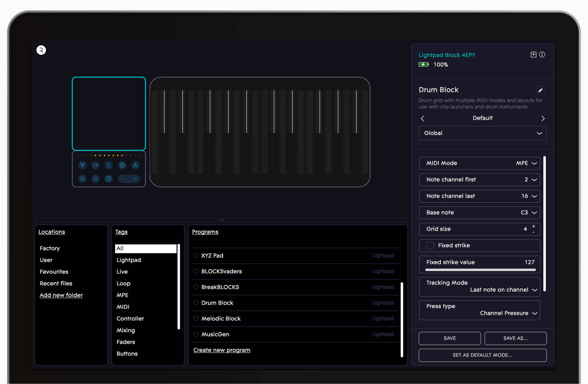Click the Tags list scrollbar

tap(179, 287)
